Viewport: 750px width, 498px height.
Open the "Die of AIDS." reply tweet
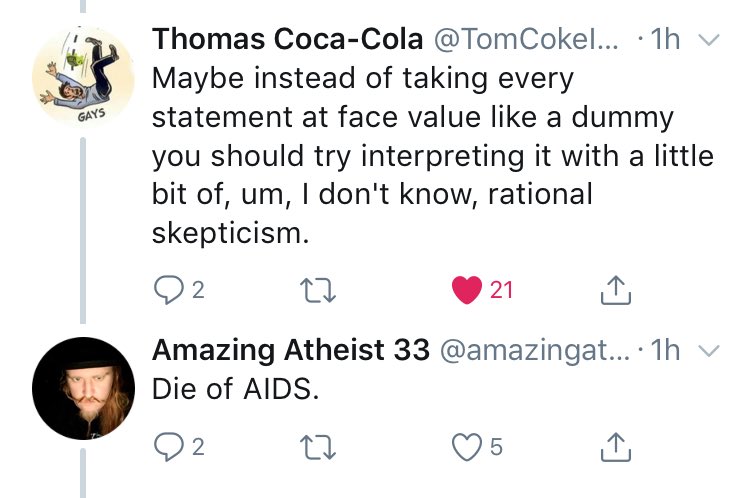pyautogui.click(x=236, y=389)
